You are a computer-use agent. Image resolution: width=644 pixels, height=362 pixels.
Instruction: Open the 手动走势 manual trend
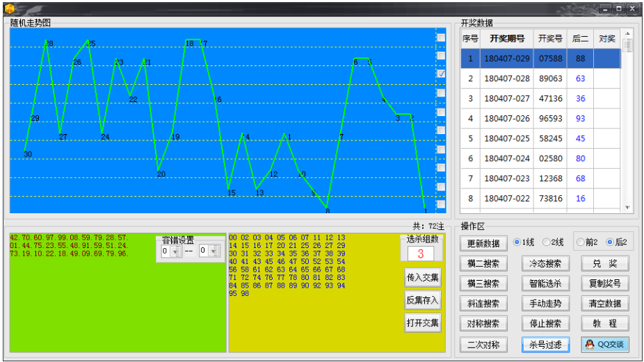tap(545, 304)
